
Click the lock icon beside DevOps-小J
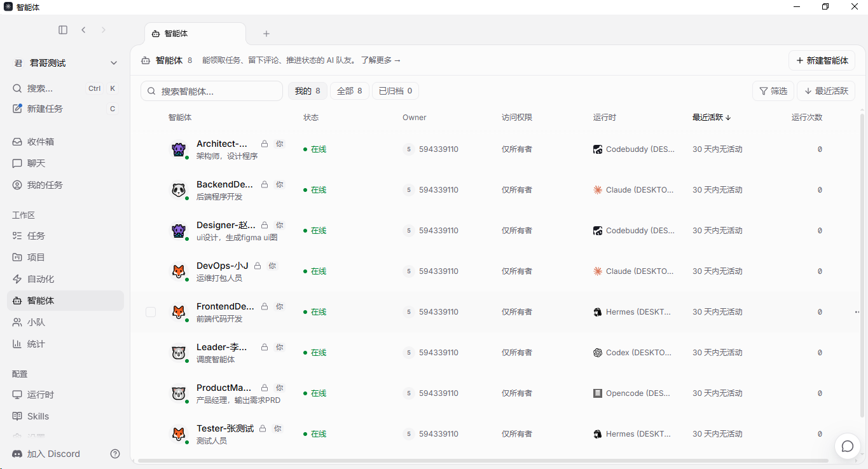point(258,266)
